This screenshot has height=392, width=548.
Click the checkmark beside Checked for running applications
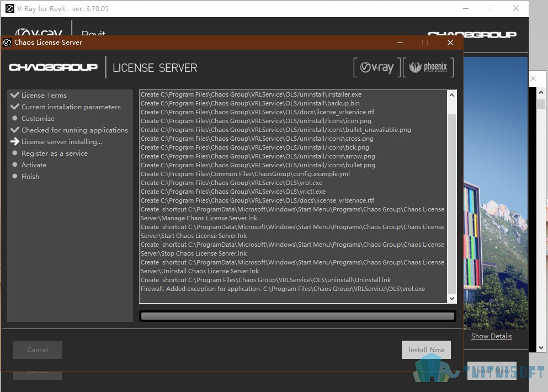[x=15, y=130]
